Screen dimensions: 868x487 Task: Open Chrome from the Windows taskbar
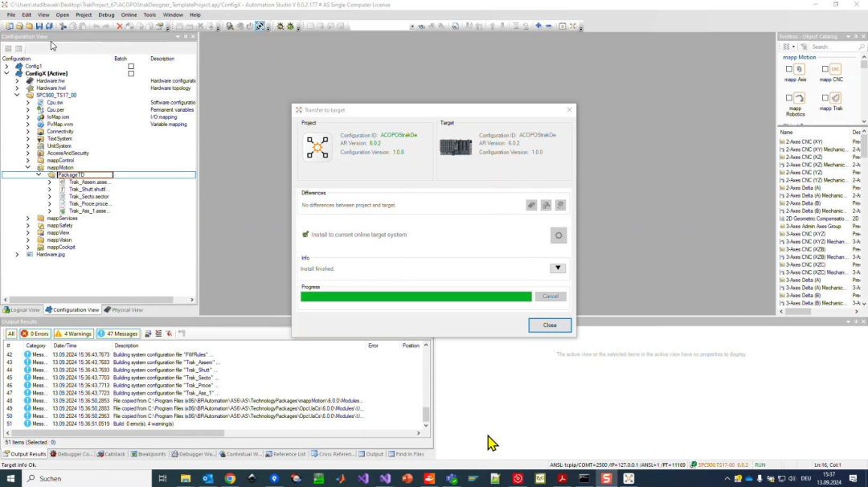(x=230, y=478)
